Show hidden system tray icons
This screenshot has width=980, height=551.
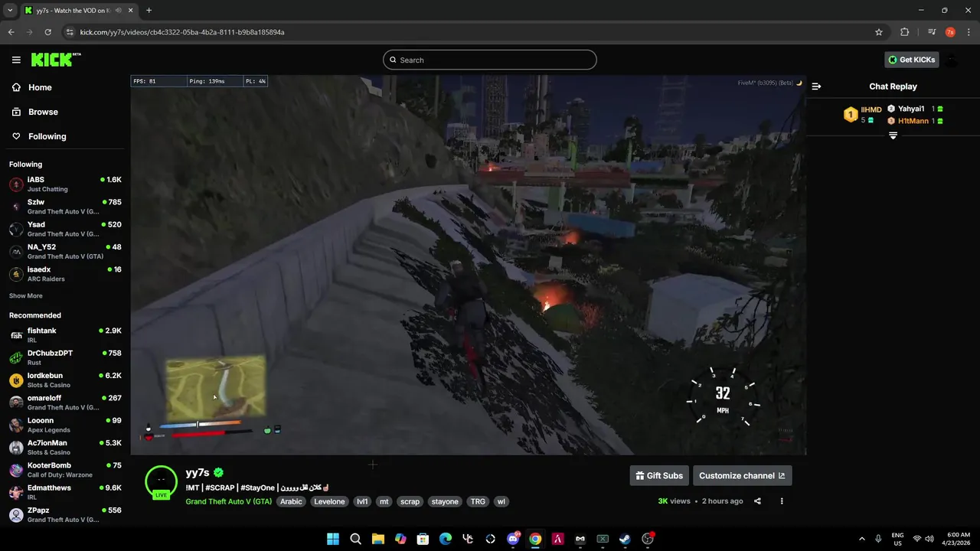point(861,539)
